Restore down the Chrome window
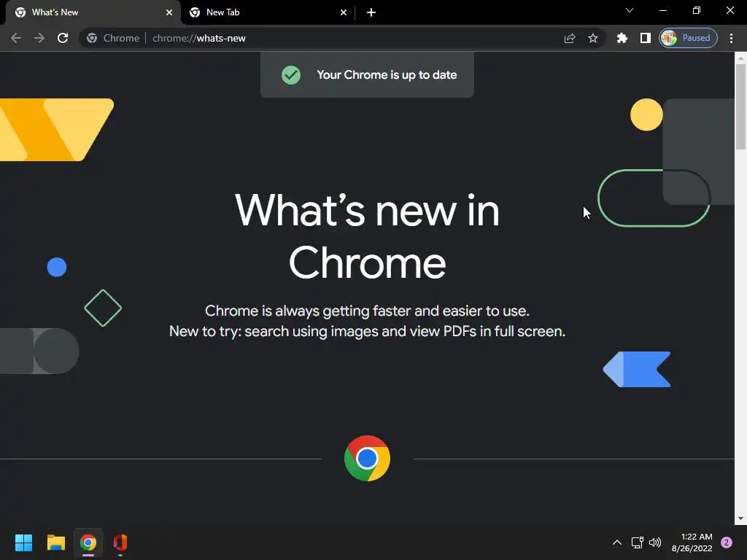Viewport: 747px width, 560px height. pyautogui.click(x=697, y=10)
